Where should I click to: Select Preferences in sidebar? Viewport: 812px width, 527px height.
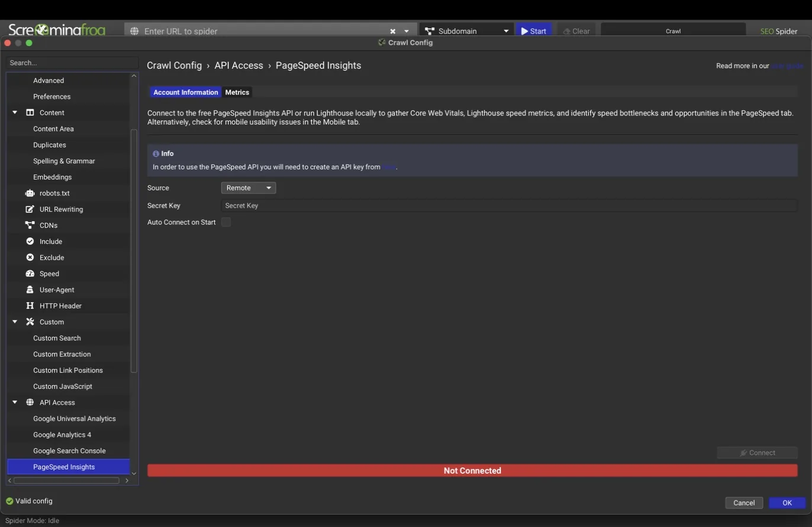[51, 96]
